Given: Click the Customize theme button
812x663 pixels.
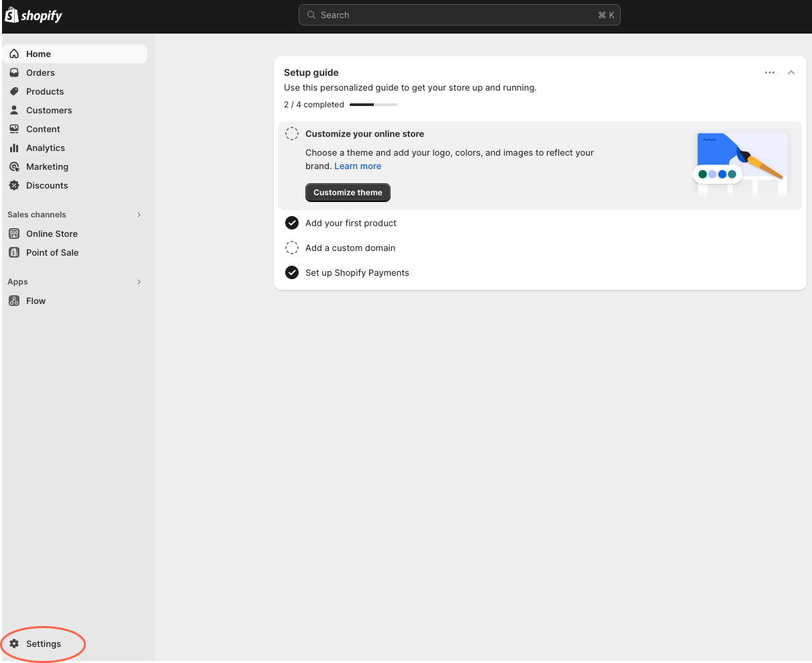Looking at the screenshot, I should tap(348, 193).
